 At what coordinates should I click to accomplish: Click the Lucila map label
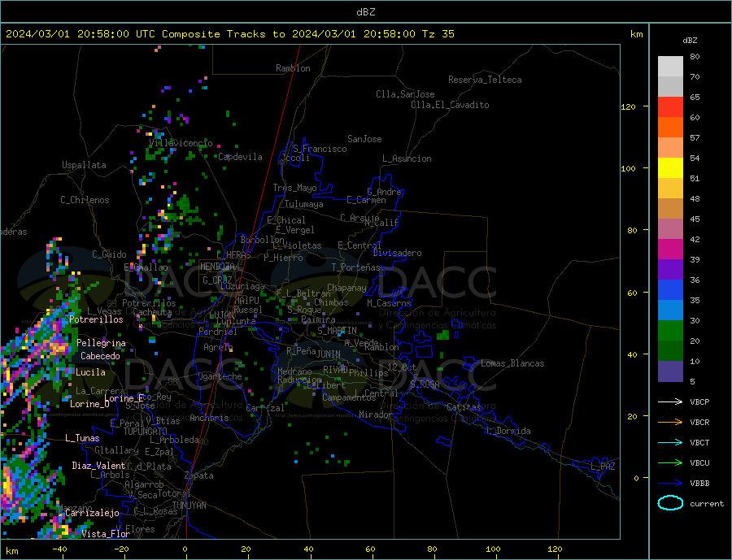pos(90,372)
